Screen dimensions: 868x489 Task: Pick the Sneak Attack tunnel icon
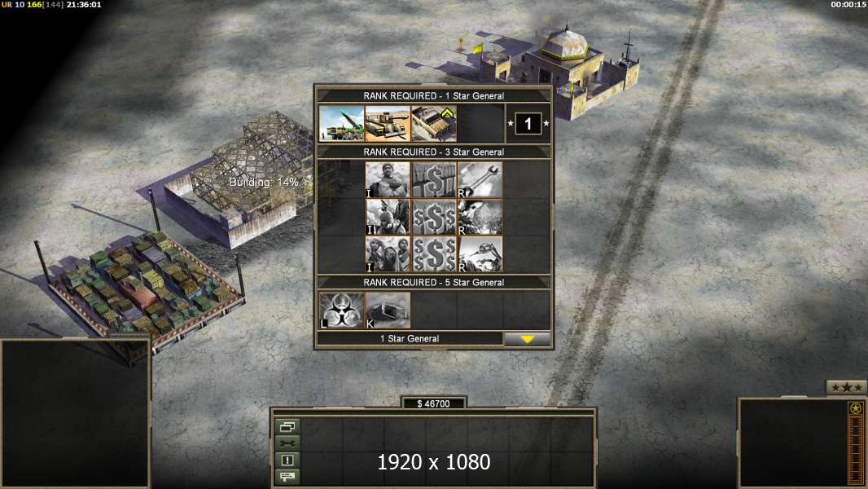[x=388, y=311]
